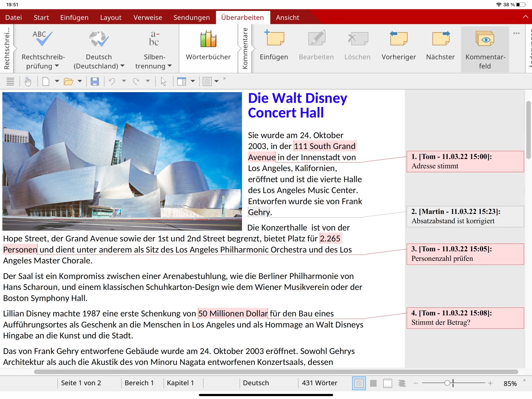The width and height of the screenshot is (532, 399).
Task: Select the master page view mode icon
Action: [388, 383]
